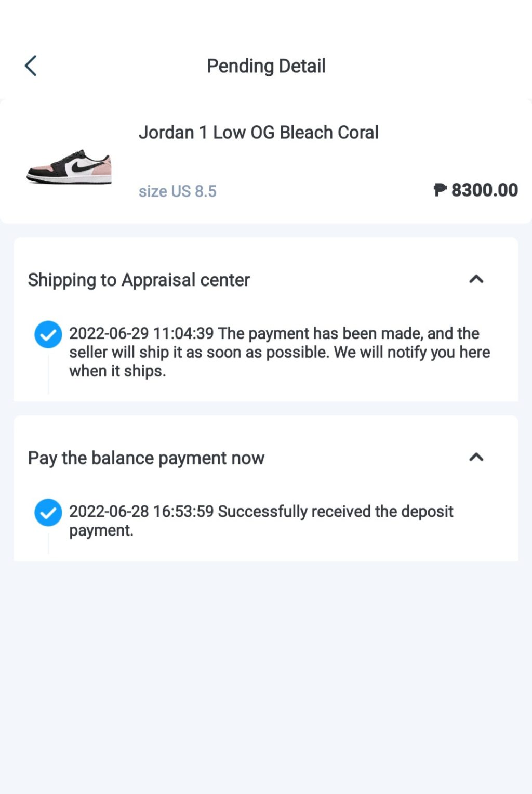
Task: Go back using the back arrow
Action: [31, 66]
